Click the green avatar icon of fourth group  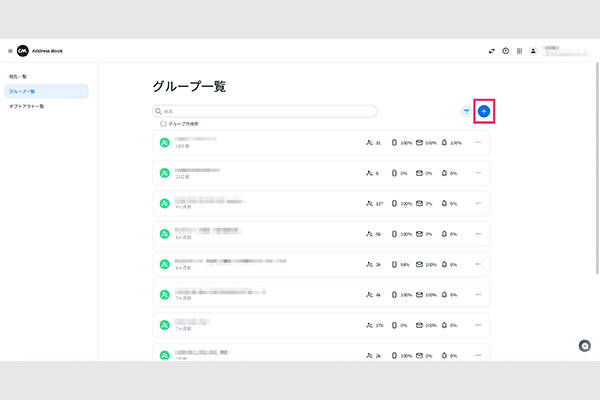(164, 234)
